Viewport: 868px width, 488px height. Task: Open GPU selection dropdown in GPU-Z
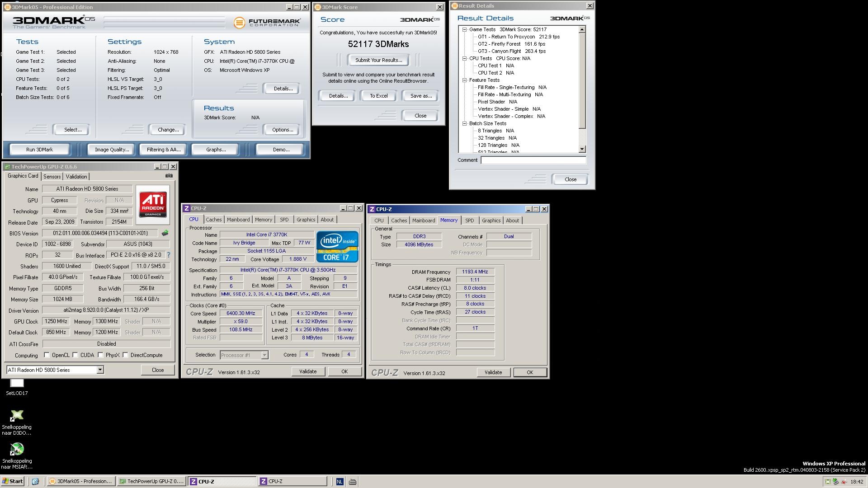100,370
